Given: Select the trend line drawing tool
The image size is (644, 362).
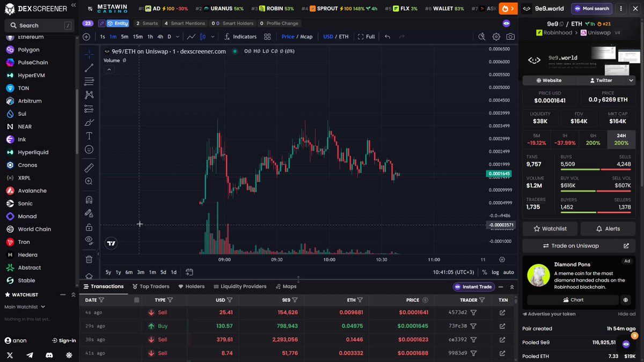Looking at the screenshot, I should 89,68.
